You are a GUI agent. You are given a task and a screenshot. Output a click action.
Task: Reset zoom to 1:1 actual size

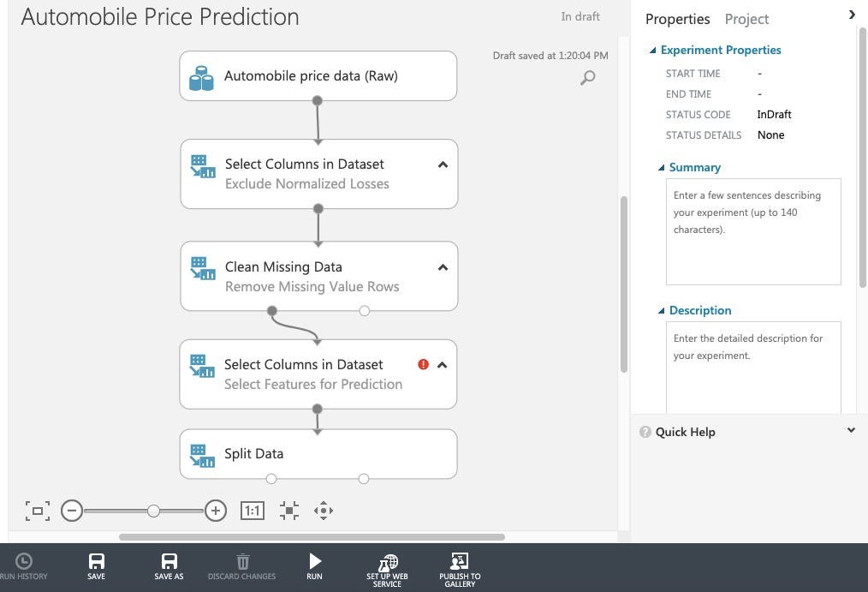pos(253,511)
